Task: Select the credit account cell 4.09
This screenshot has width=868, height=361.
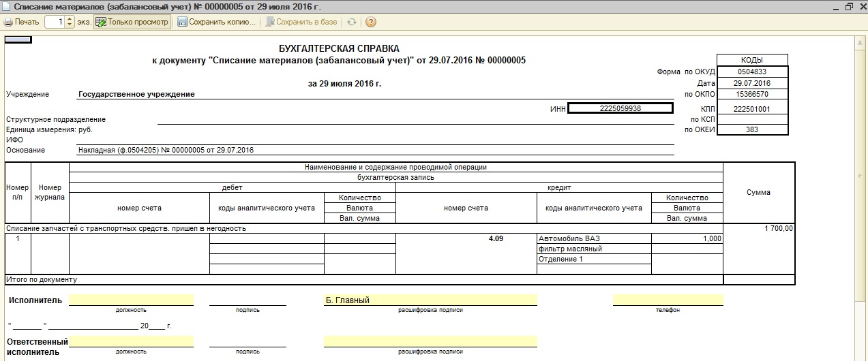Action: pos(466,239)
